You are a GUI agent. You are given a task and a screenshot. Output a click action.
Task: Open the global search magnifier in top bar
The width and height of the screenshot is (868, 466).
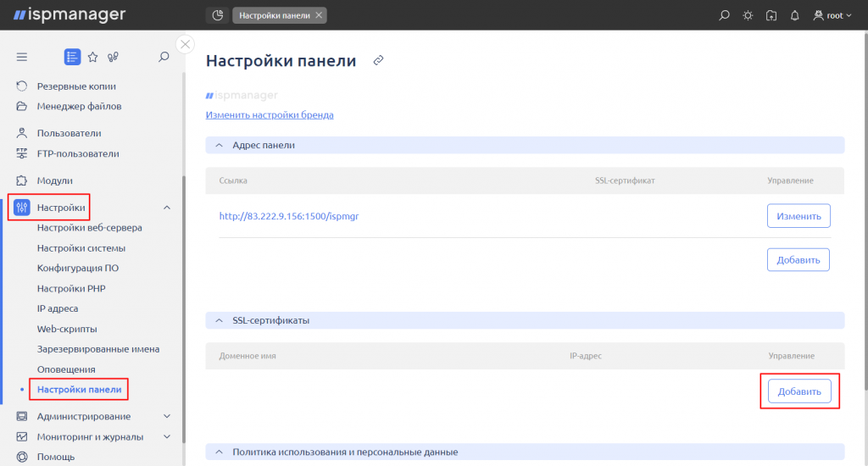click(x=724, y=15)
